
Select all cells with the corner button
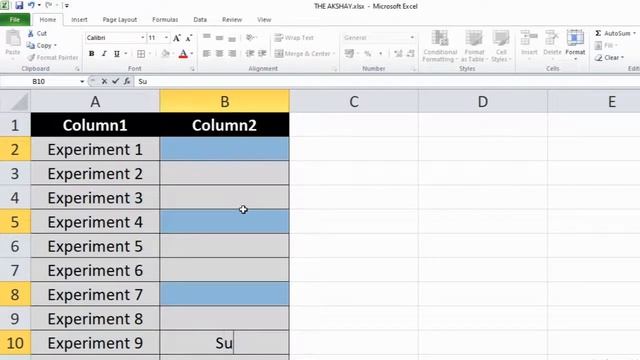15,102
